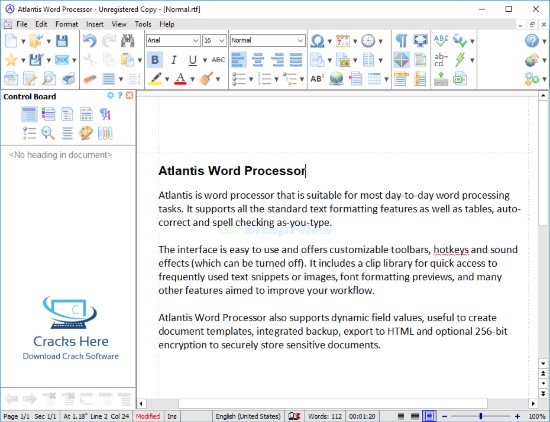This screenshot has height=422, width=550.
Task: Expand the Open folder dropdown arrow
Action: tap(49, 41)
